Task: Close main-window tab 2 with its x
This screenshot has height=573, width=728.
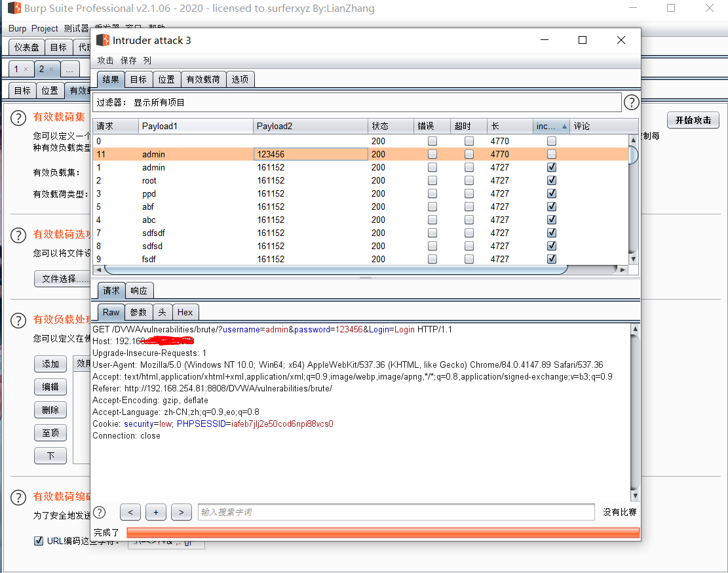Action: [52, 69]
